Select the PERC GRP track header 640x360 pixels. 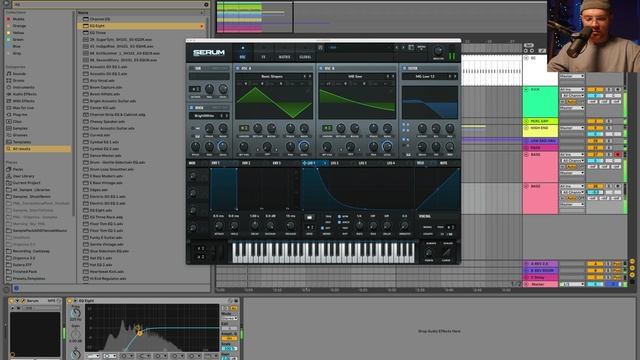point(540,121)
